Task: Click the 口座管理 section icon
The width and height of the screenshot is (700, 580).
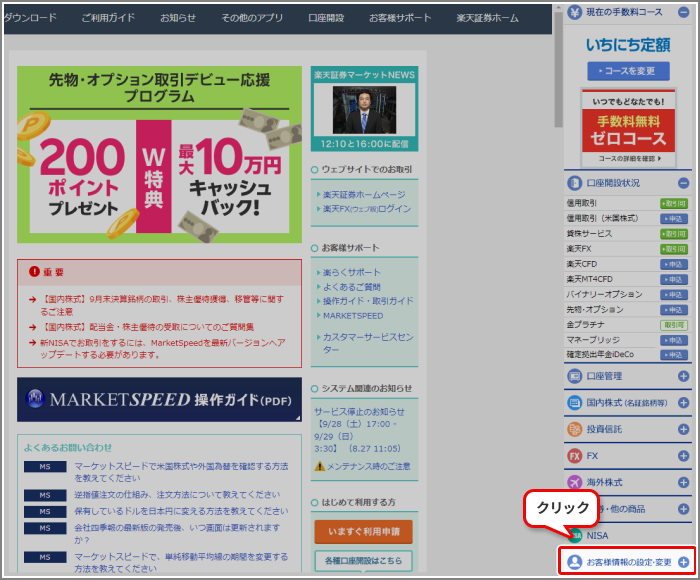Action: tap(574, 376)
